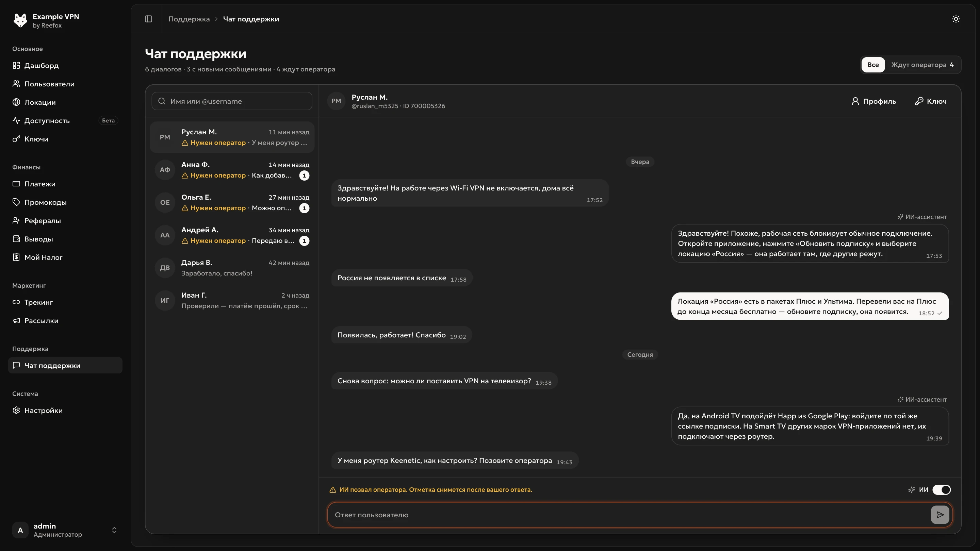This screenshot has height=551, width=980.
Task: Focus the Имя или @username search field
Action: [x=232, y=101]
